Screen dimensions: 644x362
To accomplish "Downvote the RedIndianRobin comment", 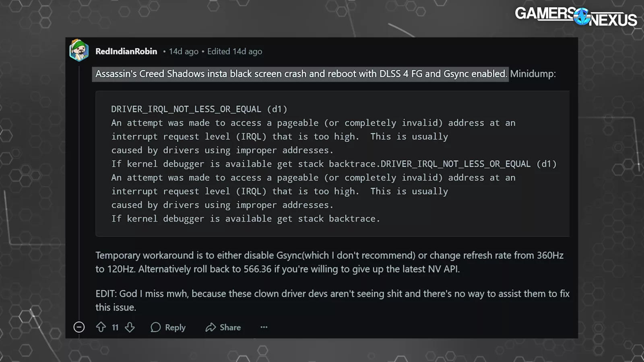I will point(130,327).
